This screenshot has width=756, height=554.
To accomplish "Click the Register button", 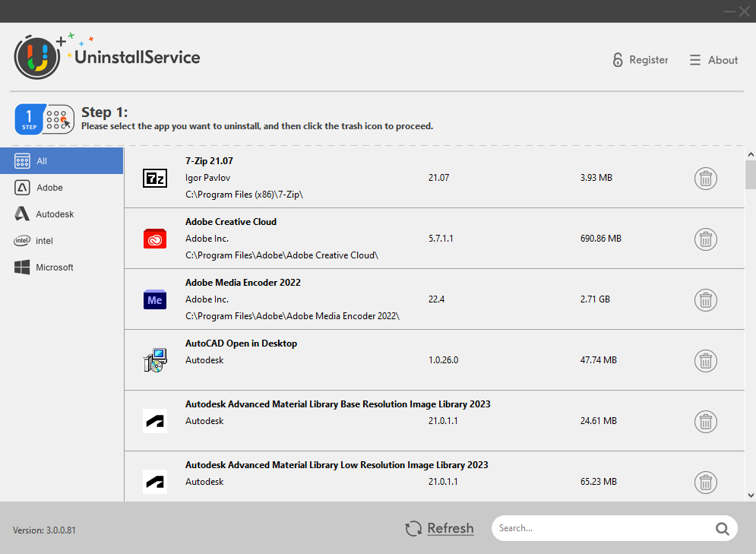I will click(641, 60).
